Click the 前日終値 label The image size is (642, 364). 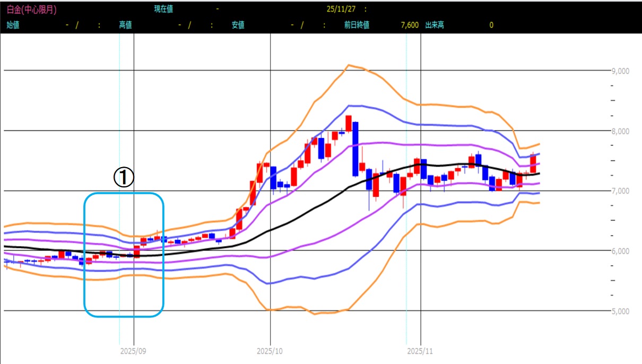coord(357,25)
